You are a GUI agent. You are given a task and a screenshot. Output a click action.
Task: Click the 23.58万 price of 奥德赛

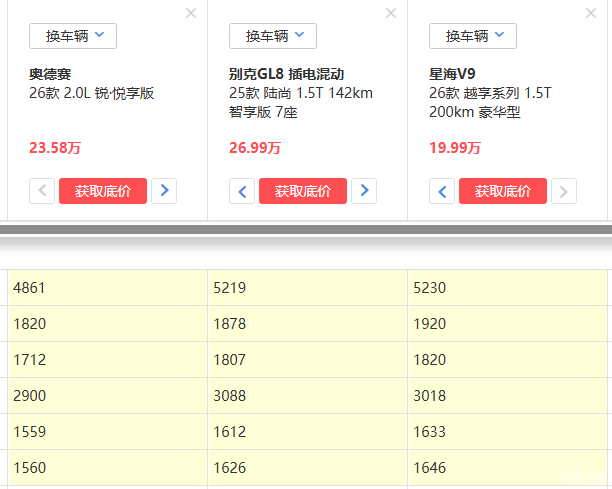(55, 148)
